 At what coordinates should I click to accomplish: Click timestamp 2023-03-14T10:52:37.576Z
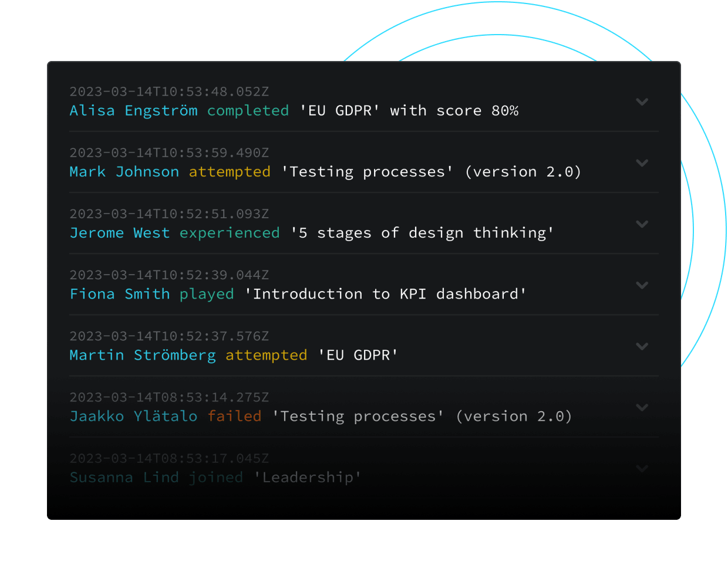pos(169,336)
